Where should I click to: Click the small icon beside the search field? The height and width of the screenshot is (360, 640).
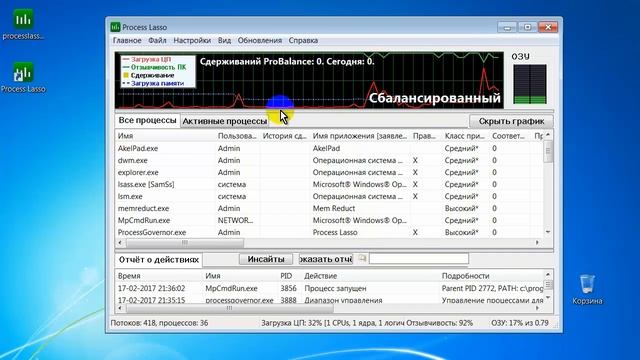click(362, 258)
